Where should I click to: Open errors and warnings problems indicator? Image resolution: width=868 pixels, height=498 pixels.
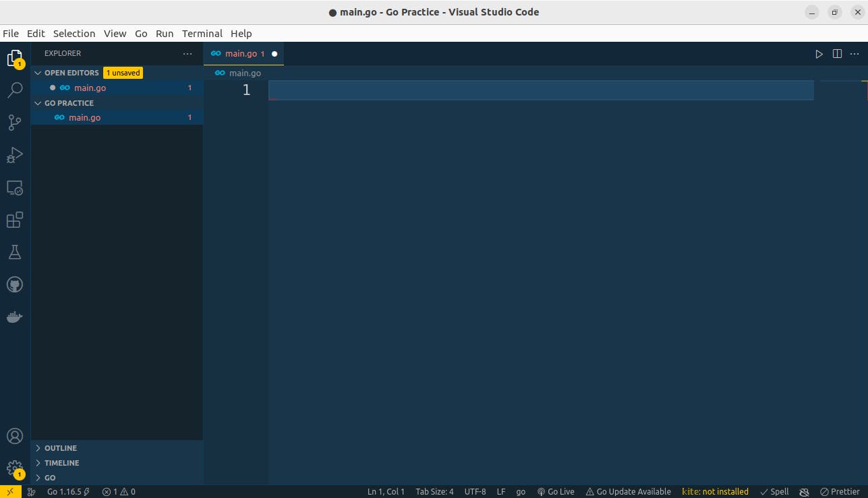pyautogui.click(x=119, y=492)
